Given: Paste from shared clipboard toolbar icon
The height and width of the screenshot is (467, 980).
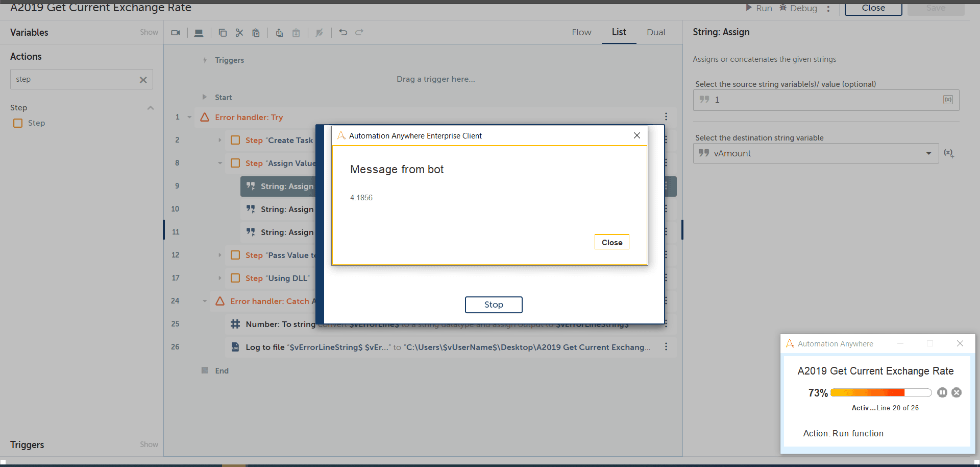Looking at the screenshot, I should click(296, 33).
